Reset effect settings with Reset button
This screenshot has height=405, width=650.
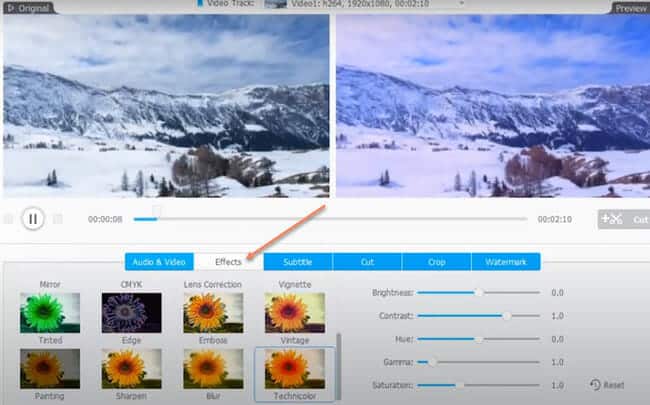tap(607, 385)
